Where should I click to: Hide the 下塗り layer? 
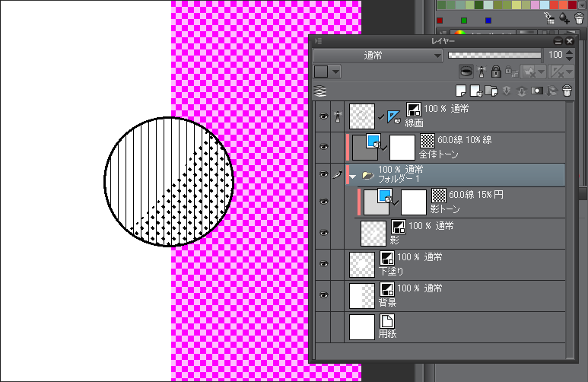point(323,264)
